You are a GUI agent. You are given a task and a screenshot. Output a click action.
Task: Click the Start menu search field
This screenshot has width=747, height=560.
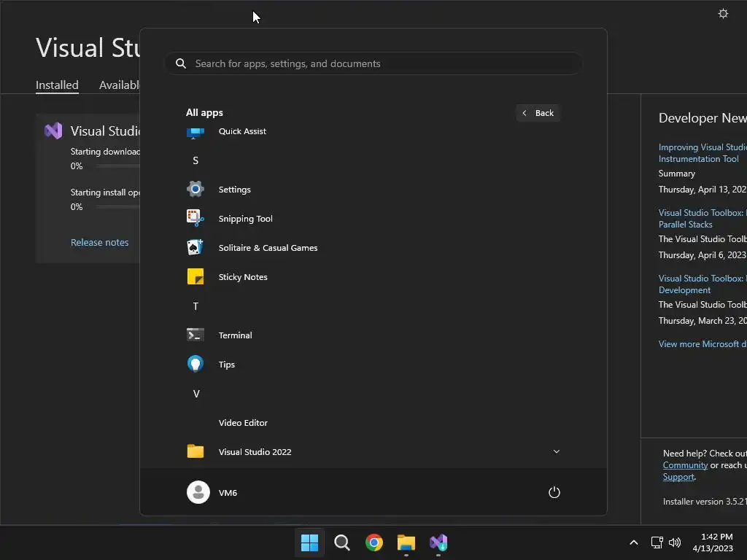[373, 63]
